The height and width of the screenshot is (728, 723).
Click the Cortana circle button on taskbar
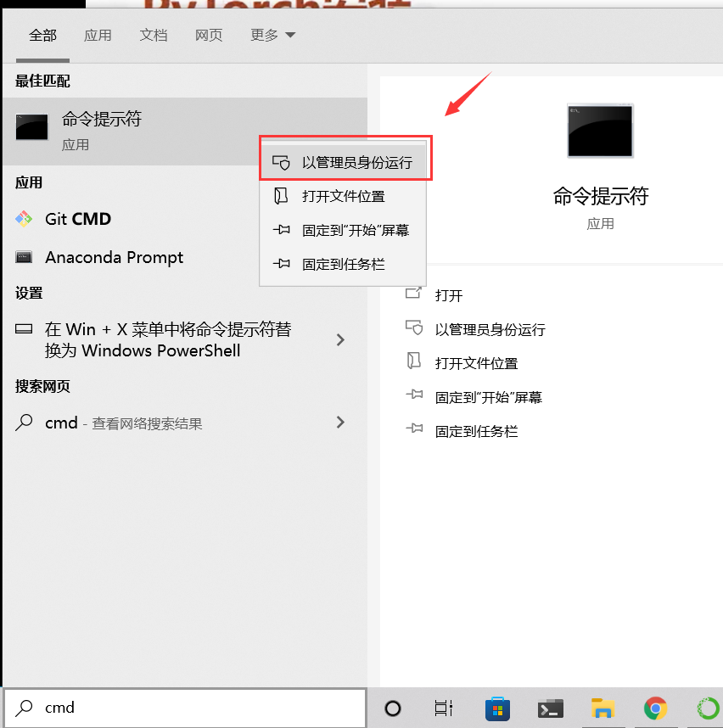coord(391,708)
